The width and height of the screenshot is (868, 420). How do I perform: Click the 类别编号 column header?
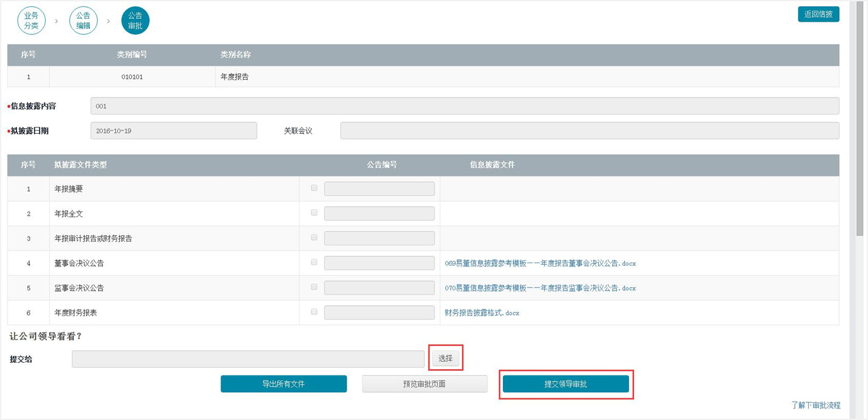pyautogui.click(x=132, y=55)
